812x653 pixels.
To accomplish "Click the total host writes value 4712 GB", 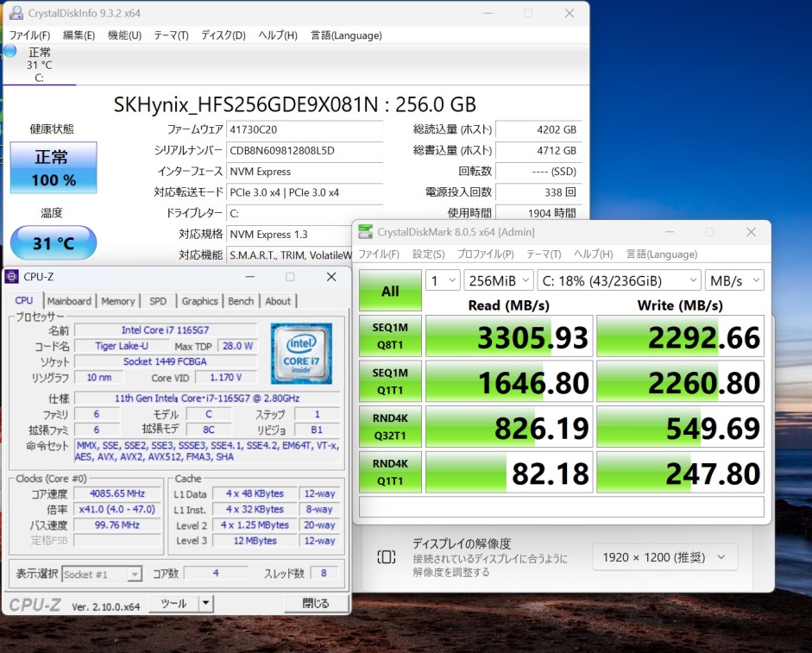I will 538,150.
